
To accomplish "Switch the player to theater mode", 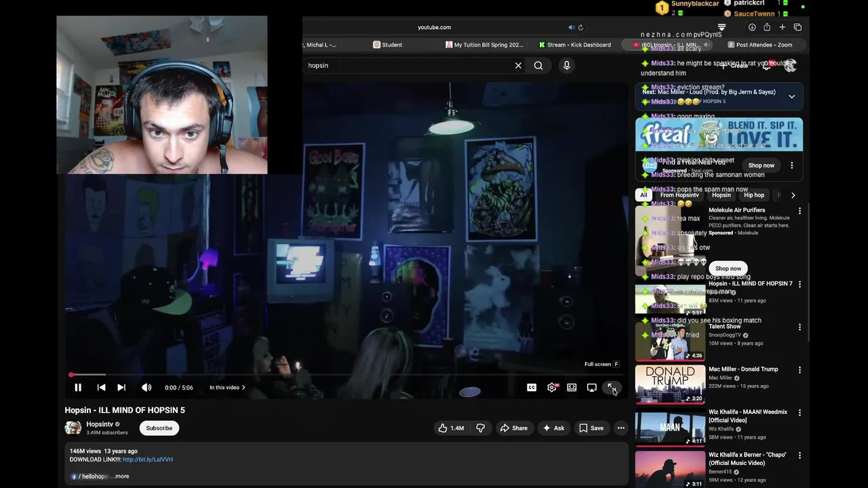I will pos(572,388).
